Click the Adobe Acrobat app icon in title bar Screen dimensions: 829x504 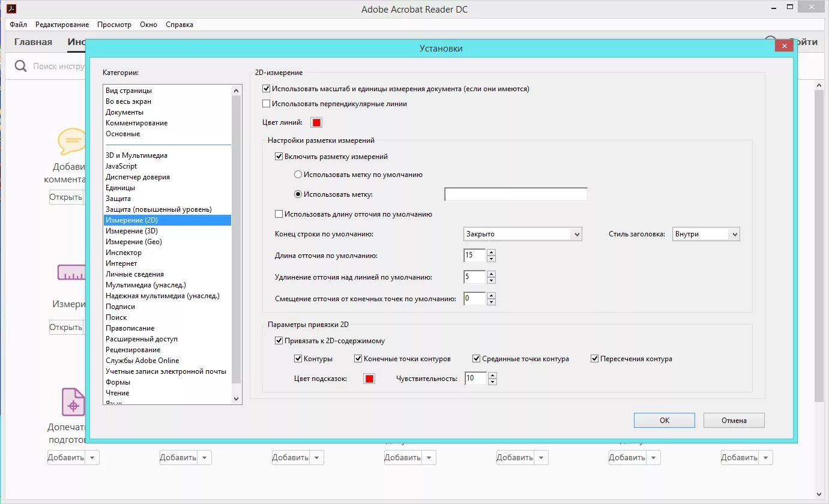(11, 9)
